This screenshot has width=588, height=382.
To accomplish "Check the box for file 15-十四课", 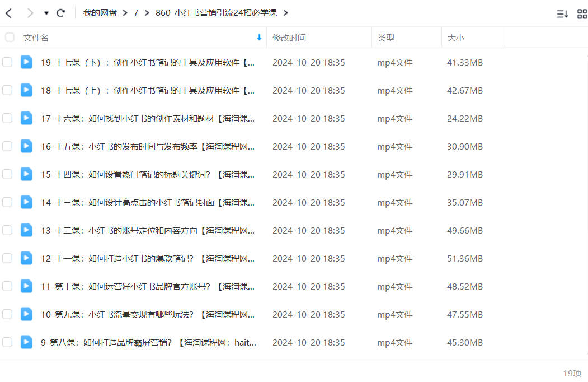I will click(x=7, y=174).
